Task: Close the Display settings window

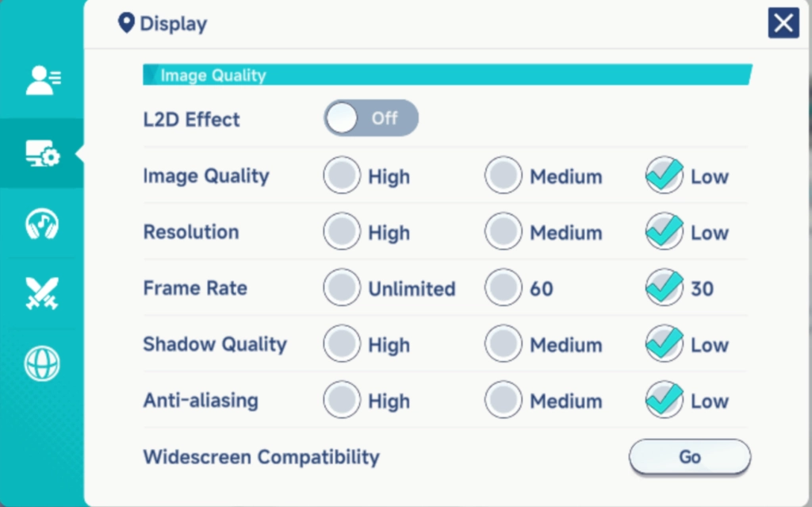Action: click(x=783, y=23)
